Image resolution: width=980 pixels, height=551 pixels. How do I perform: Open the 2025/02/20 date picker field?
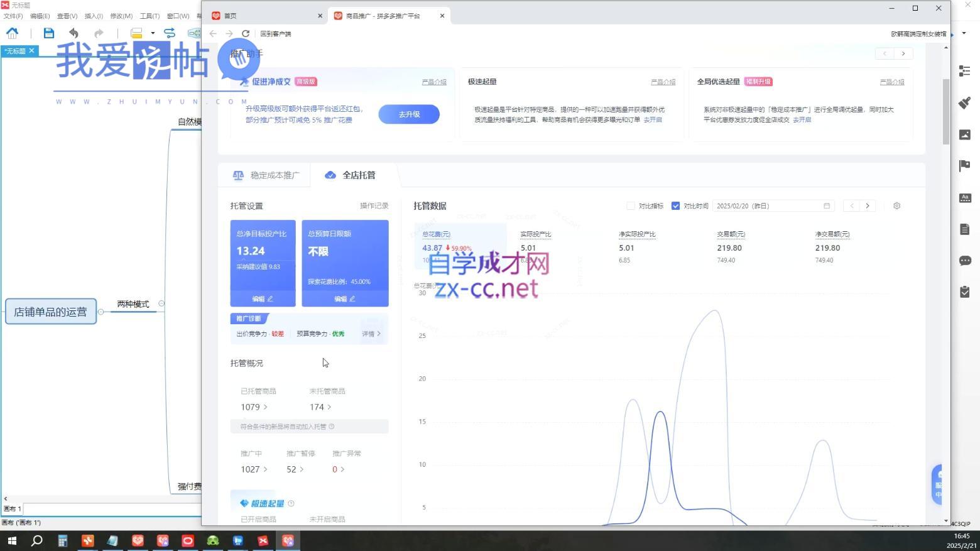(773, 206)
